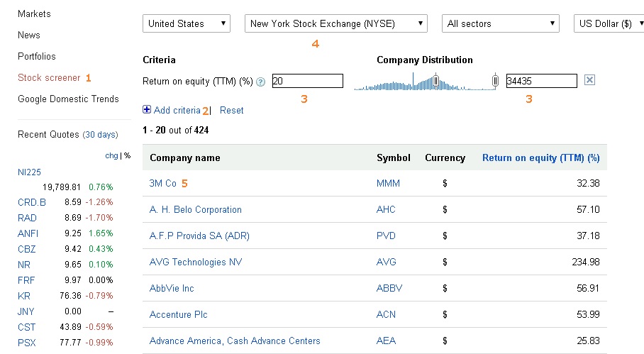
Task: Click the Reset link
Action: click(232, 110)
